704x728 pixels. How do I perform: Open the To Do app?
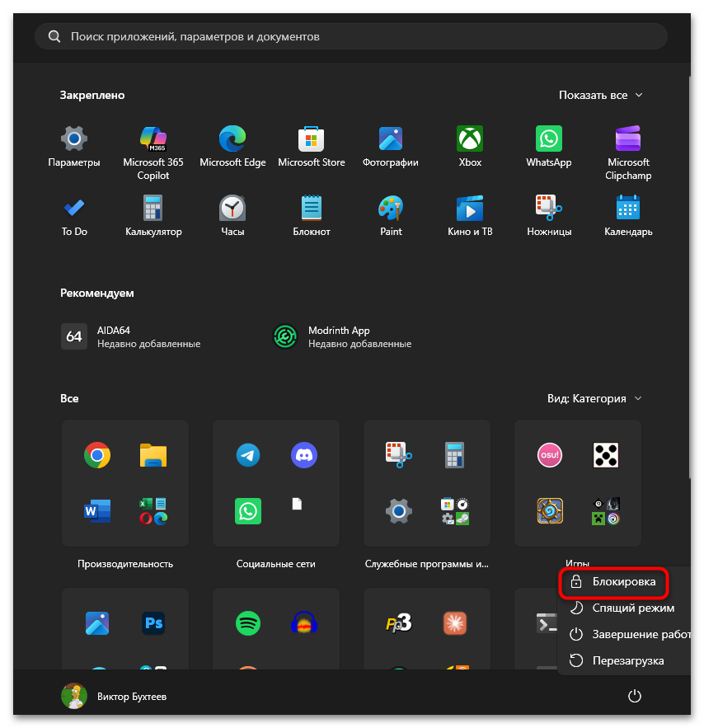[x=74, y=216]
